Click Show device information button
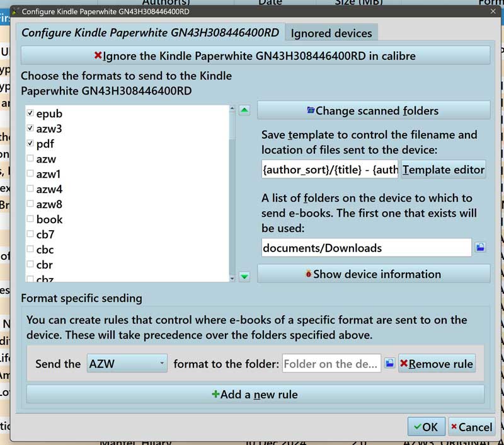This screenshot has height=445, width=504. tap(374, 274)
